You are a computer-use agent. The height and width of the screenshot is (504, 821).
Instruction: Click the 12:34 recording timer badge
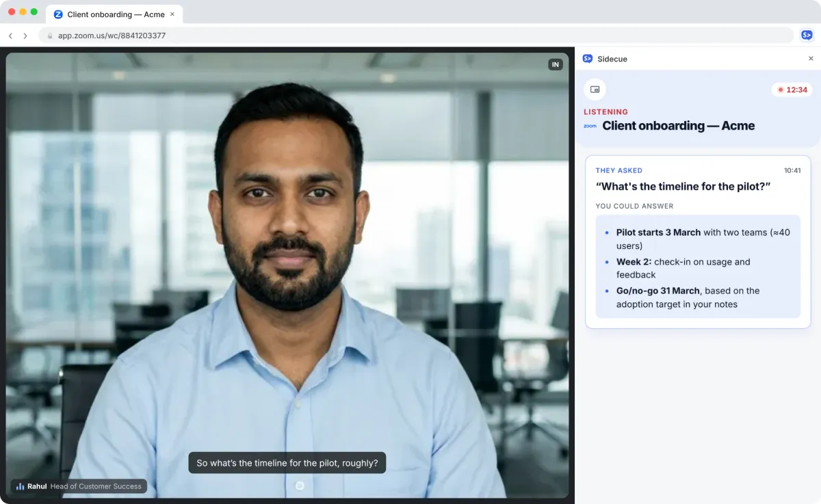792,90
